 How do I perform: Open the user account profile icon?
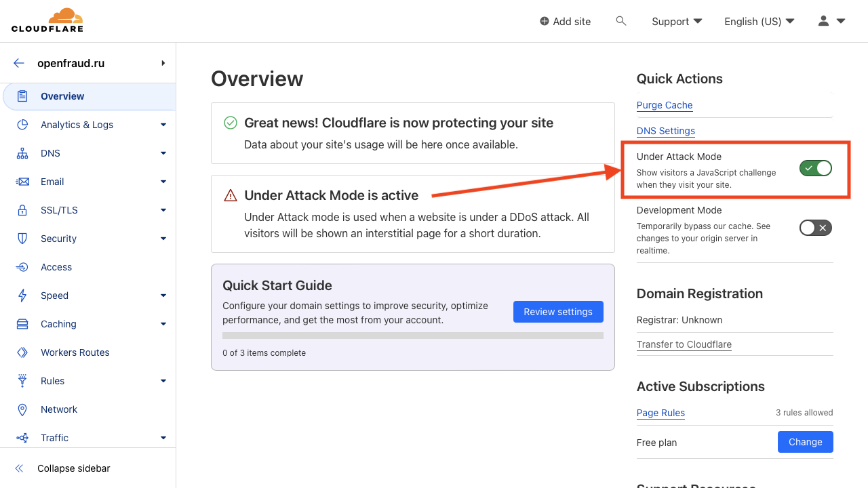[x=823, y=21]
